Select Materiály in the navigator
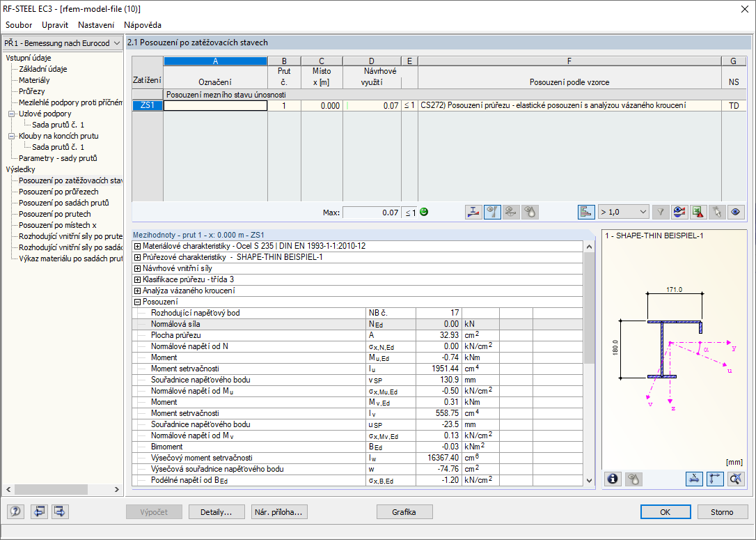756x540 pixels. click(34, 80)
